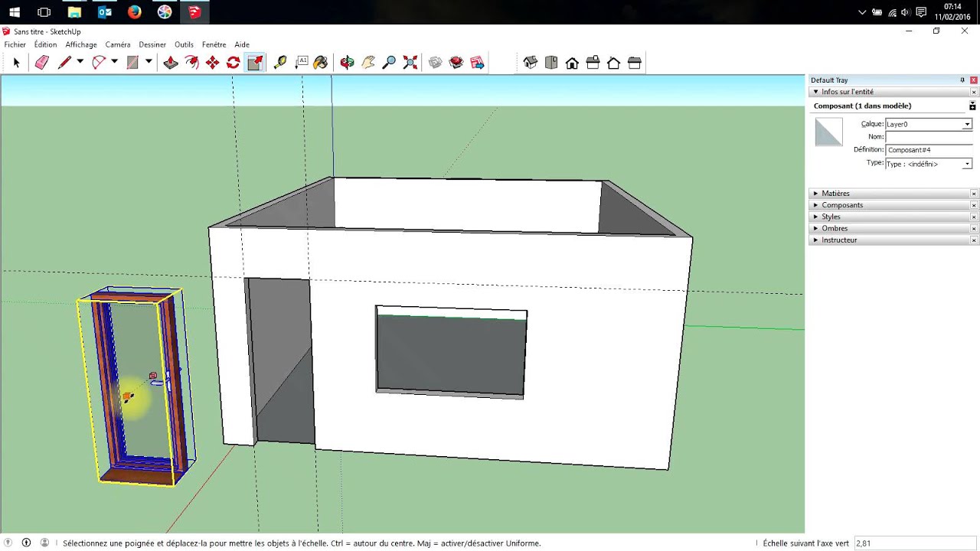Switch to Right view

pos(593,63)
